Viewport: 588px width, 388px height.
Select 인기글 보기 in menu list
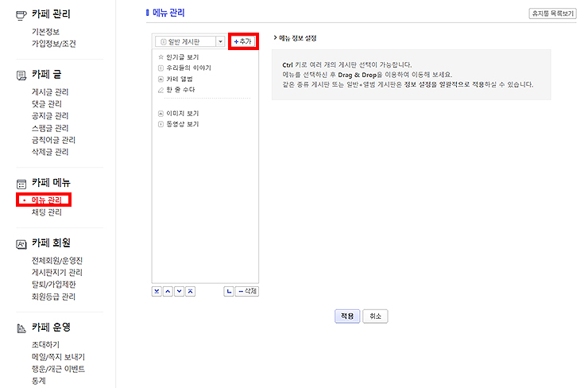pyautogui.click(x=182, y=57)
